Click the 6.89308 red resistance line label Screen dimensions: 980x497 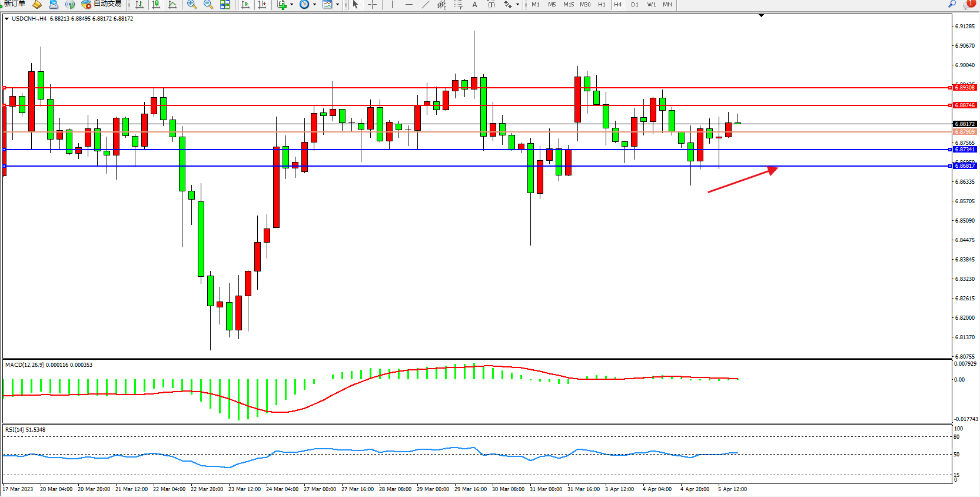pos(965,88)
